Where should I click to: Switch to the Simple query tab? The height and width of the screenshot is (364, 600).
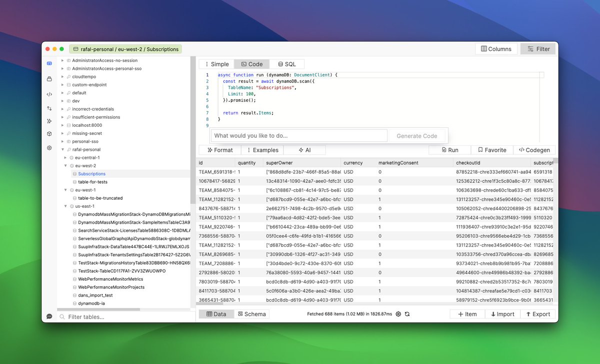[216, 64]
